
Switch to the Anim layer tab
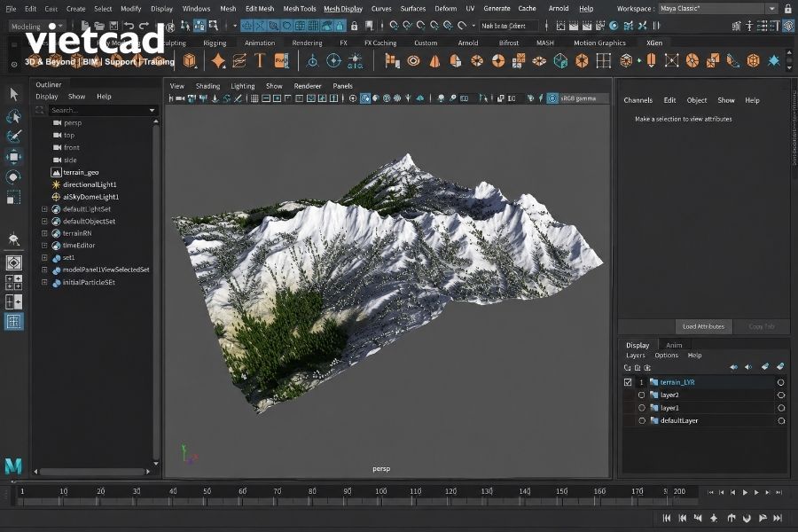674,345
